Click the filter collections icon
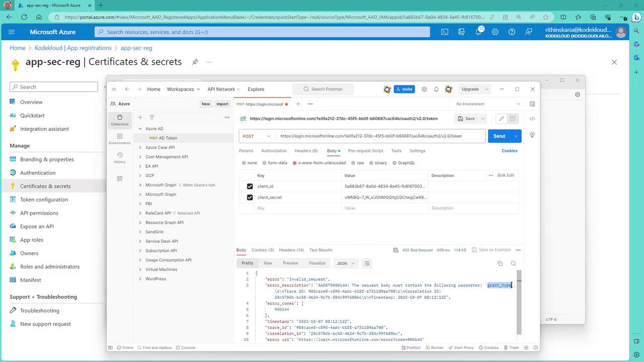This screenshot has height=362, width=644. [151, 117]
